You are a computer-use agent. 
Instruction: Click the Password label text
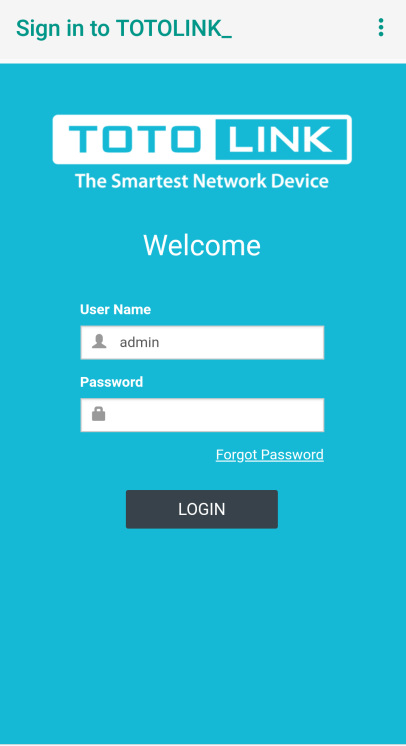(111, 382)
